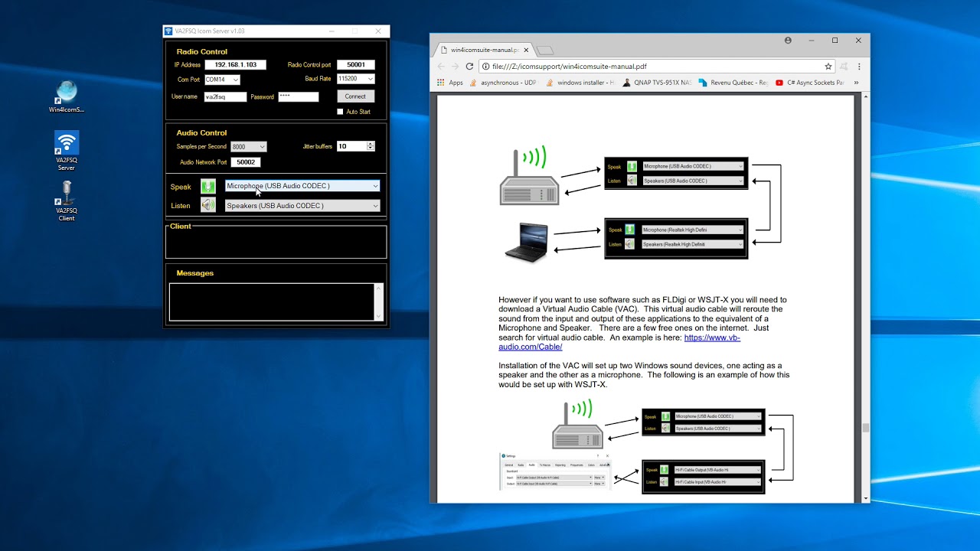This screenshot has width=980, height=551.
Task: Click the green Speak microphone icon in Icom Server
Action: pyautogui.click(x=207, y=186)
